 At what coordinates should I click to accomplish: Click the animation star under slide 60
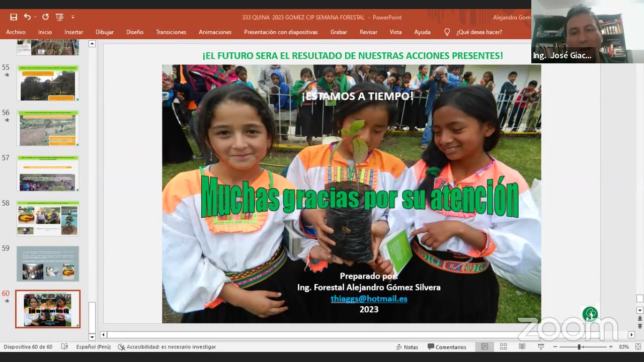[x=7, y=301]
